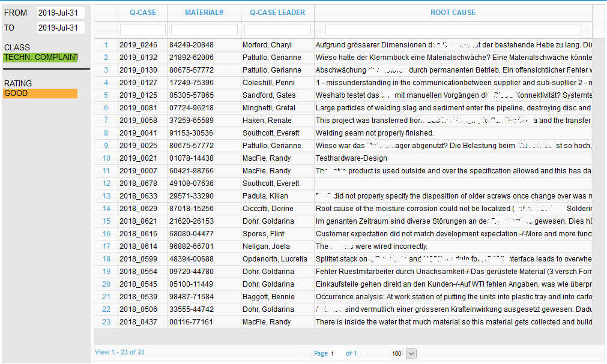Click row number 18 link
Image resolution: width=607 pixels, height=364 pixels.
(106, 259)
